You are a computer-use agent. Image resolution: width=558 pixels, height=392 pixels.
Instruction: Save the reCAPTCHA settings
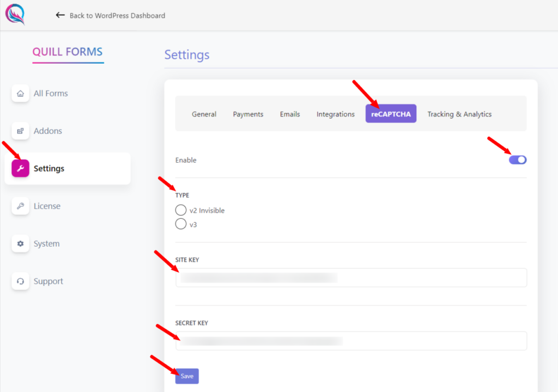pyautogui.click(x=187, y=376)
